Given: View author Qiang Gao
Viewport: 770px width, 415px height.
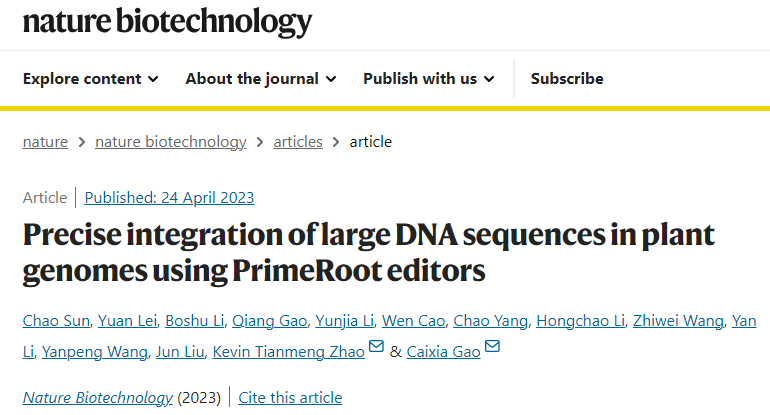Looking at the screenshot, I should [x=269, y=321].
